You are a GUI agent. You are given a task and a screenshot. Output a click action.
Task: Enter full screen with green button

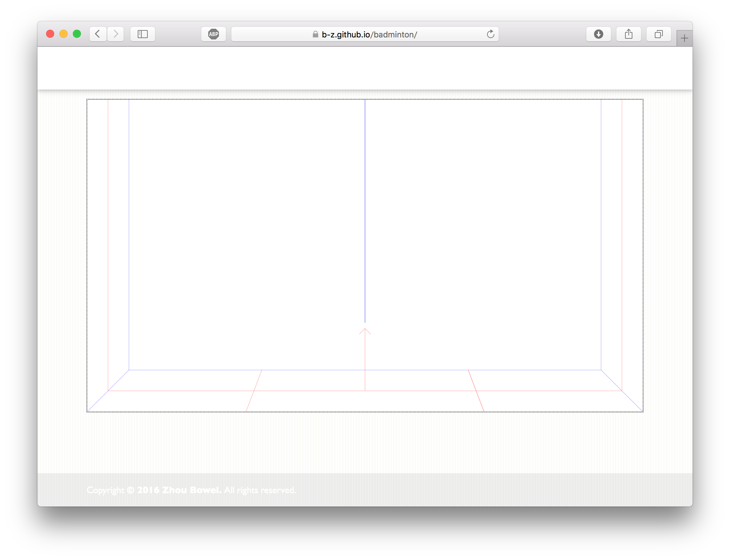point(77,34)
